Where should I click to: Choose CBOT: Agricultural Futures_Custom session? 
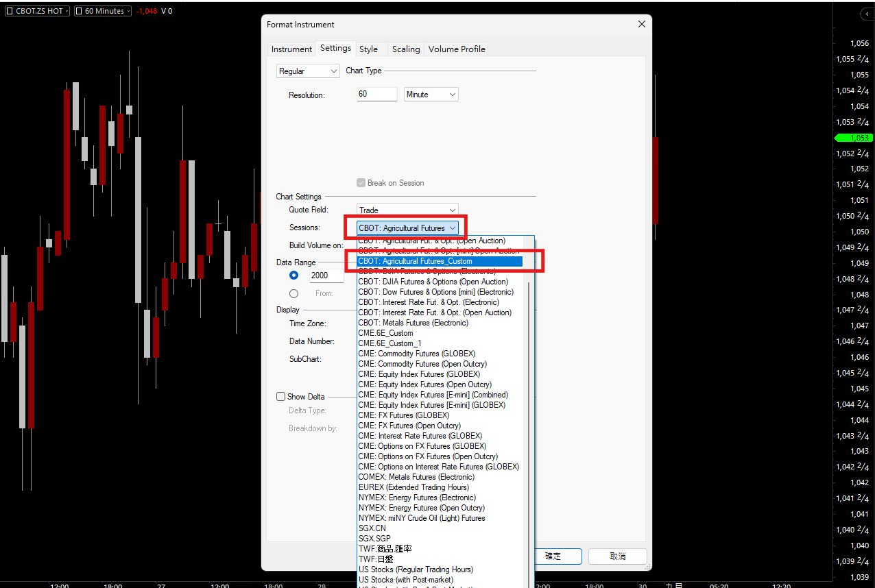click(439, 261)
